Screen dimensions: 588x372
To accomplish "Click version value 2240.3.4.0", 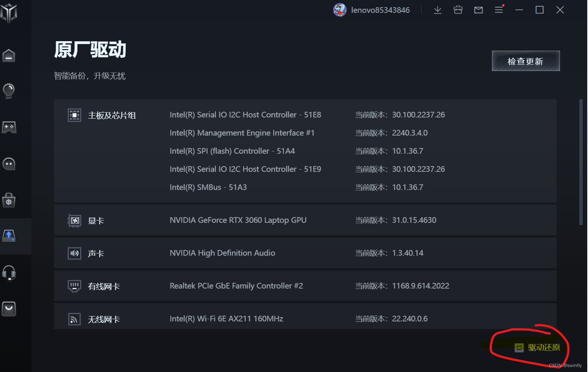I will coord(410,133).
